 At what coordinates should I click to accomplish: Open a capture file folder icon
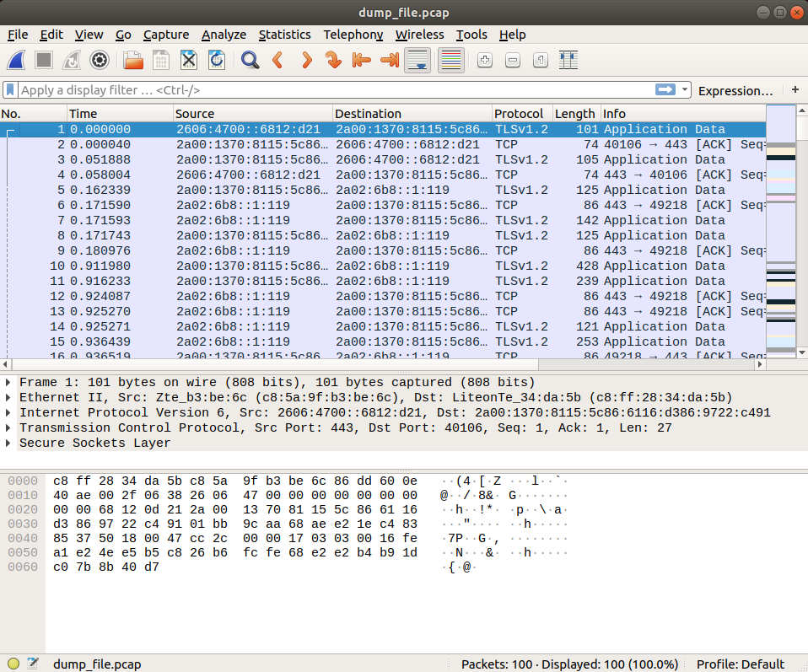[133, 61]
